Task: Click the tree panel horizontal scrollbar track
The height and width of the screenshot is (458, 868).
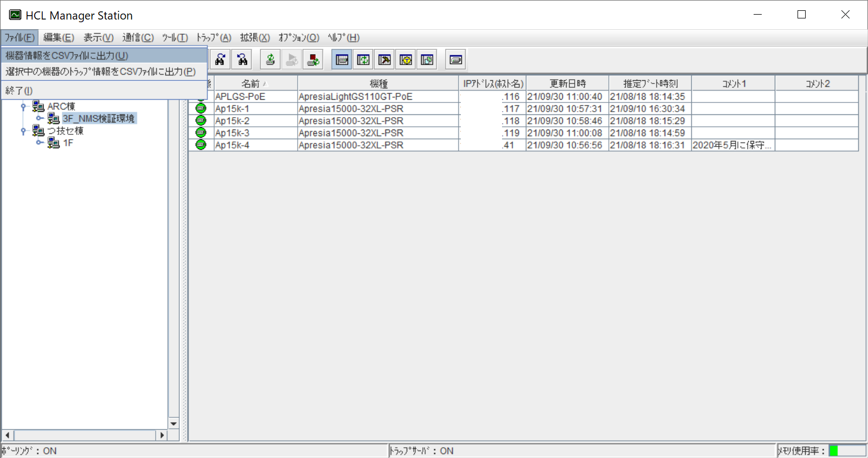Action: [x=85, y=435]
